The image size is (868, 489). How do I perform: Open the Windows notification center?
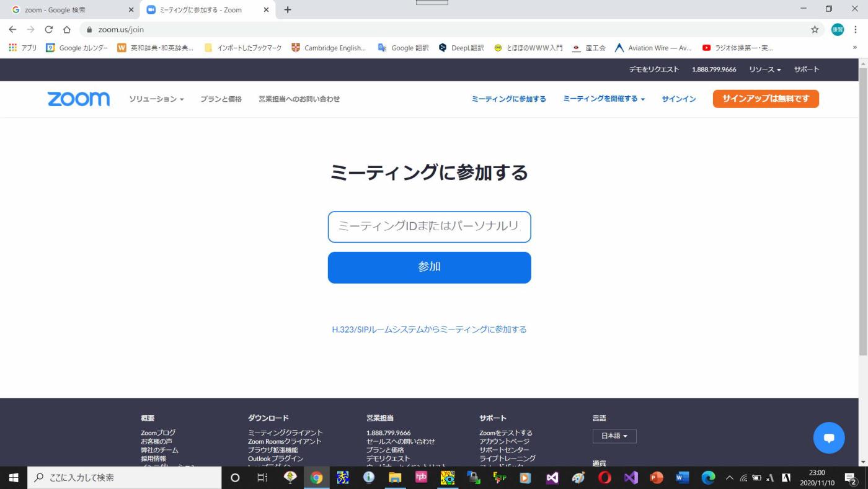pyautogui.click(x=851, y=477)
